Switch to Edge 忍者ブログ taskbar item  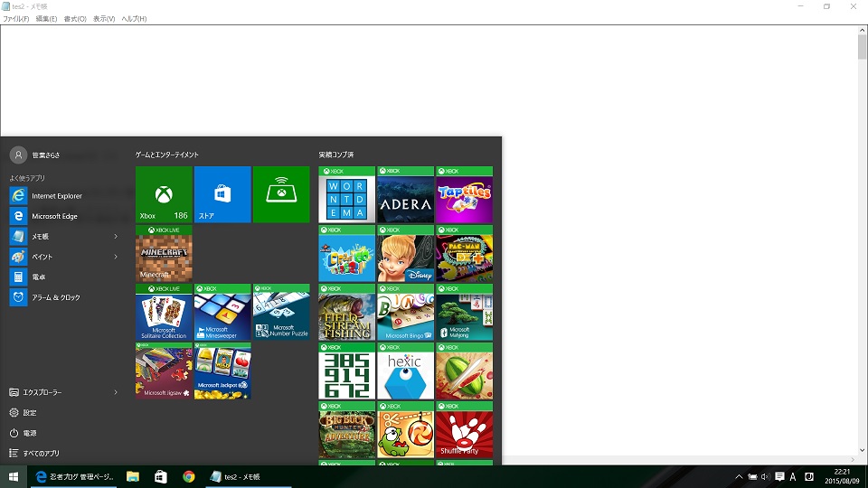tap(73, 476)
